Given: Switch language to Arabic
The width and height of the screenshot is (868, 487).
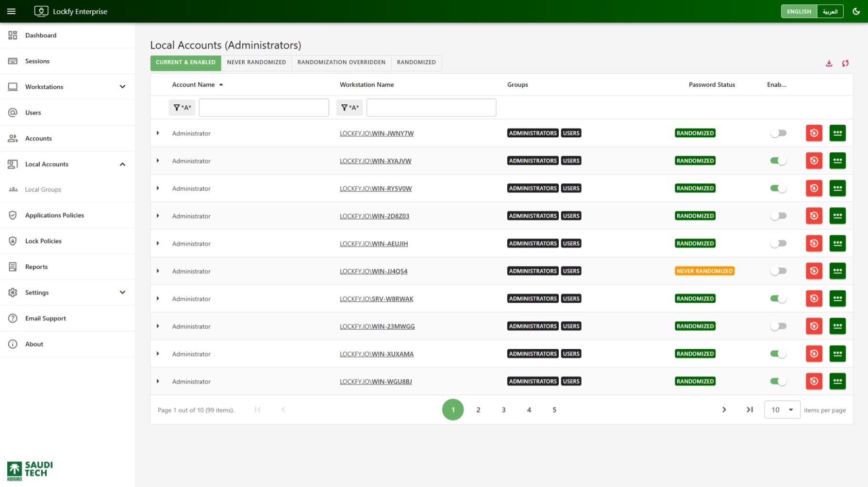Looking at the screenshot, I should pyautogui.click(x=830, y=12).
